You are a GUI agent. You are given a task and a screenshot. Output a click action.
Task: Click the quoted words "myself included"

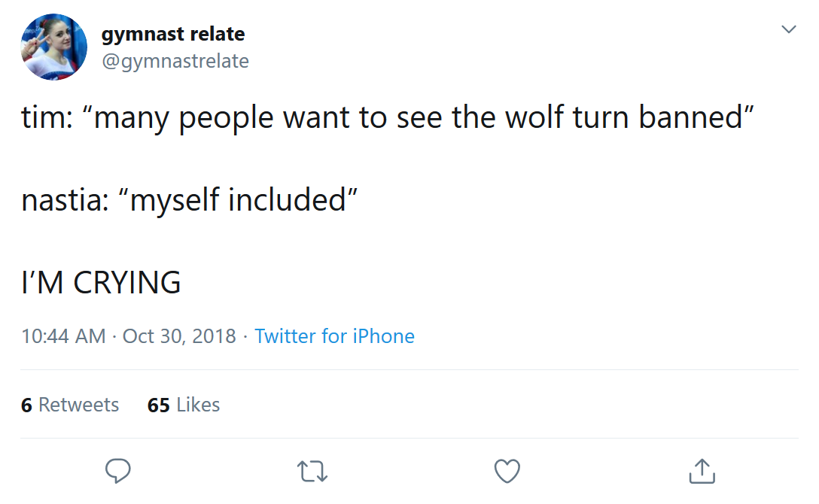238,201
